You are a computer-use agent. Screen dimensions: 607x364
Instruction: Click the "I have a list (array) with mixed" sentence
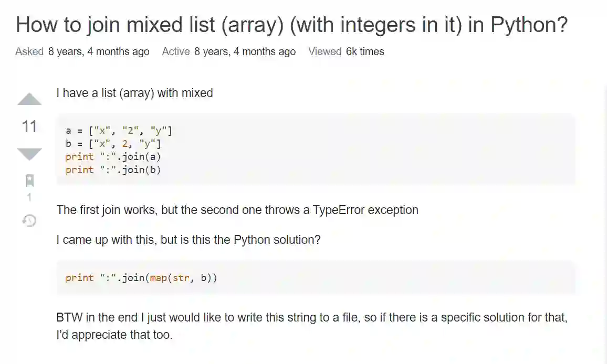(x=134, y=93)
